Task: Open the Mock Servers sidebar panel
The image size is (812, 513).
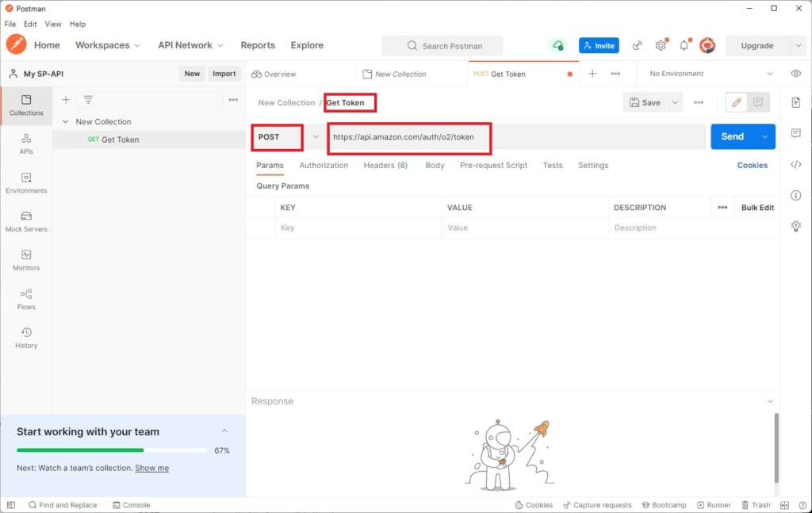Action: tap(26, 222)
